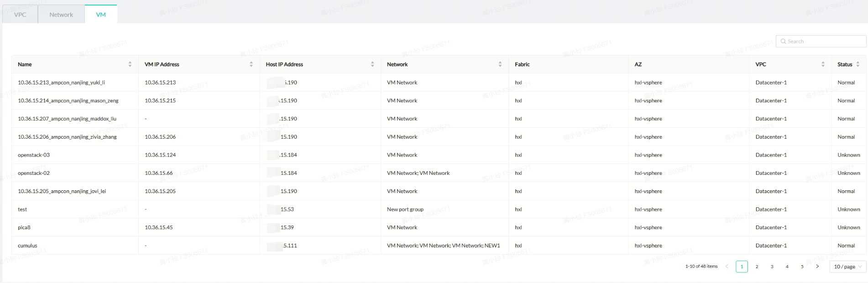Select the cumulus VM row

27,246
